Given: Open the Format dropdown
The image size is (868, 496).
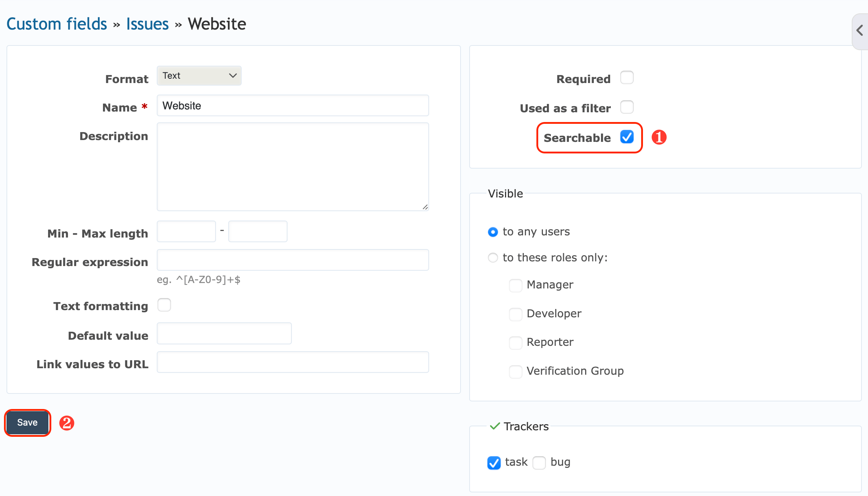Looking at the screenshot, I should pyautogui.click(x=198, y=75).
